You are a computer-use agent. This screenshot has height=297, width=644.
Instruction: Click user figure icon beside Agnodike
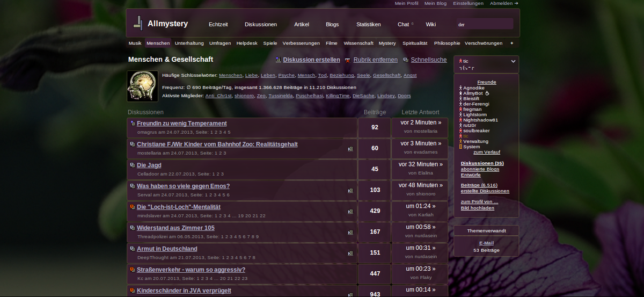[x=460, y=88]
